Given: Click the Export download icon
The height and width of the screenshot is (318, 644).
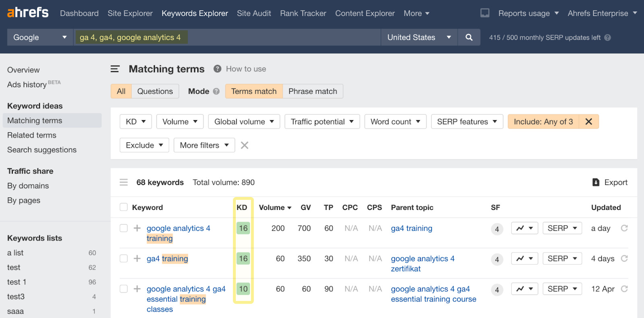Looking at the screenshot, I should [596, 183].
